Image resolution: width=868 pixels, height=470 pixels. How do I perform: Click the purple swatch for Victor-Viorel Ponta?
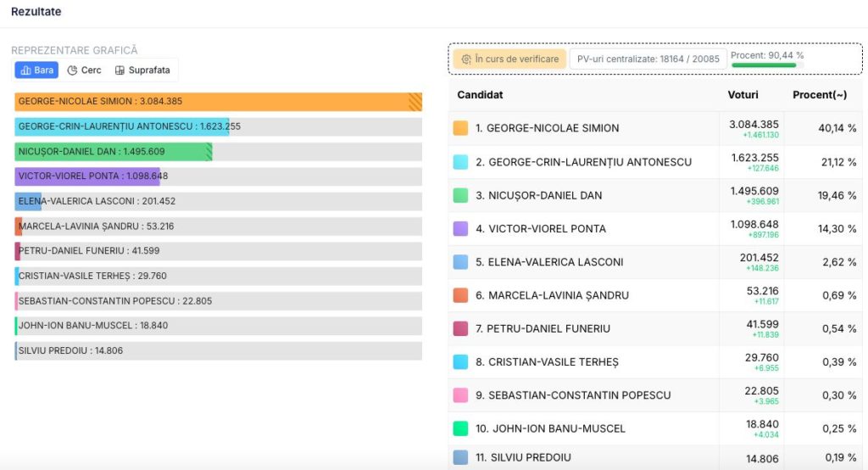tap(460, 229)
